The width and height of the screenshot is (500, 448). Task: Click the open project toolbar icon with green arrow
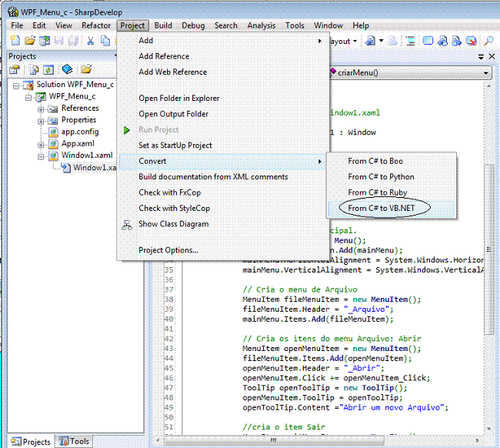[x=45, y=41]
